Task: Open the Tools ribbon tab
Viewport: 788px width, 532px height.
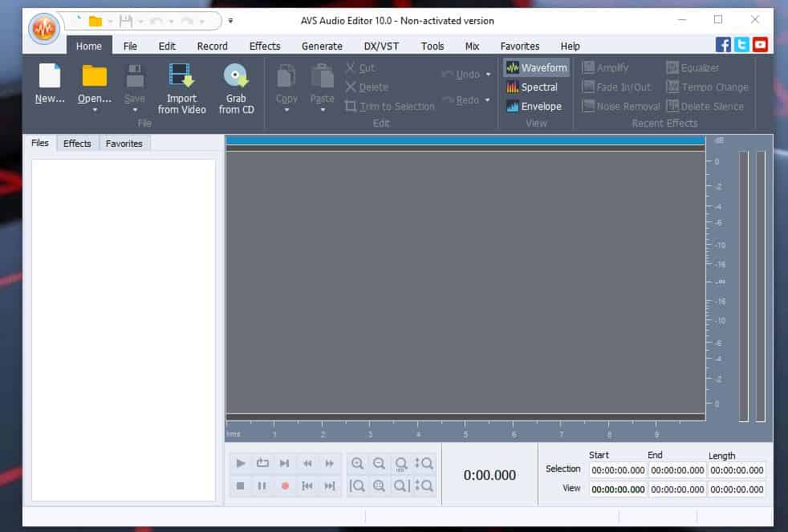Action: pos(433,47)
